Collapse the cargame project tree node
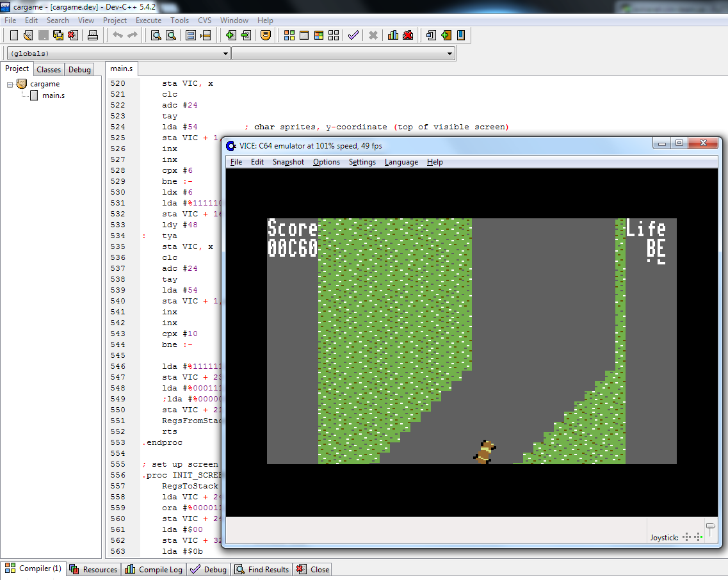 pyautogui.click(x=10, y=85)
